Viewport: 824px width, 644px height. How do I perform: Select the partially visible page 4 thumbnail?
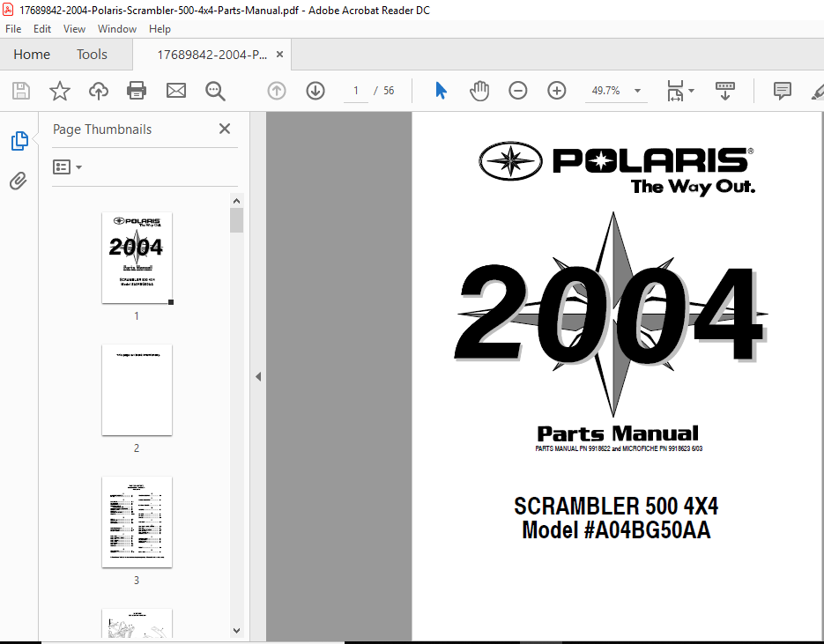tap(137, 624)
